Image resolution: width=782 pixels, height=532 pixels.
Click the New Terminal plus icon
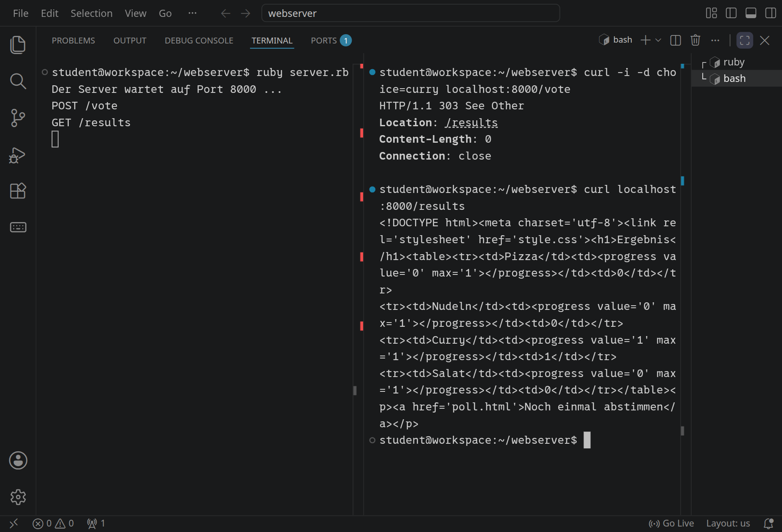(645, 40)
